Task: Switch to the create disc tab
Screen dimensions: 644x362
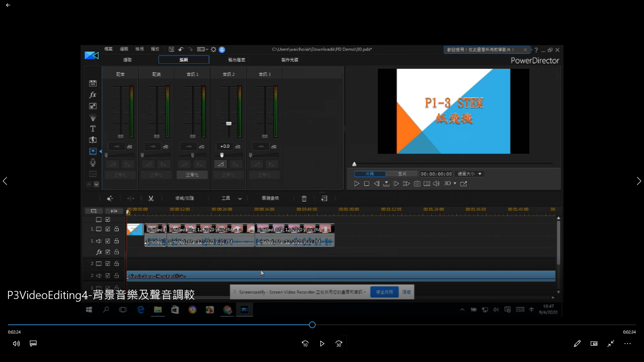Action: click(x=290, y=60)
